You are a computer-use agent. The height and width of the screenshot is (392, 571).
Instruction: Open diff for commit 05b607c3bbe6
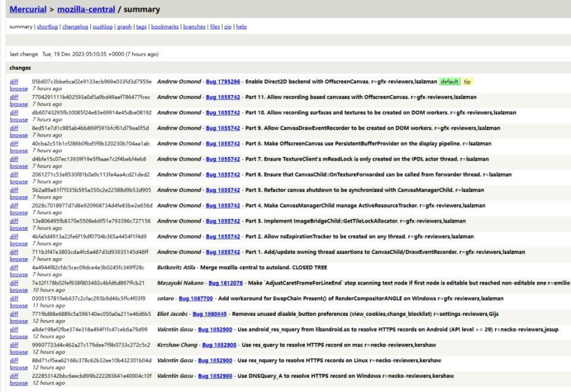click(x=14, y=81)
